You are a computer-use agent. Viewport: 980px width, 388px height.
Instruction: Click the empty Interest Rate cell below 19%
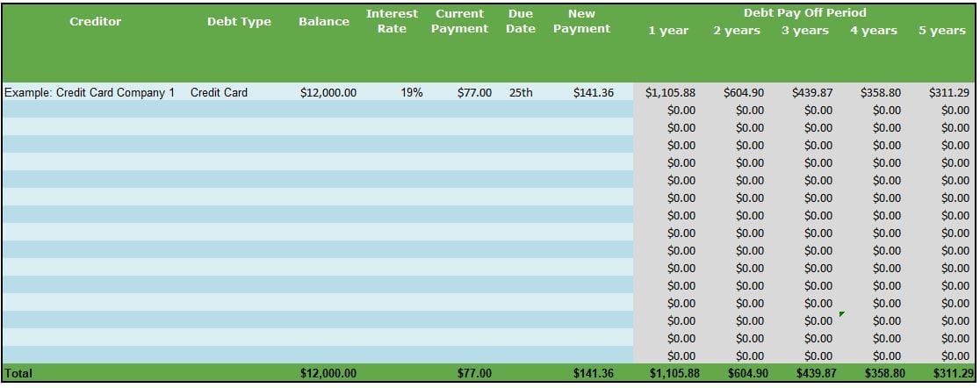[x=392, y=110]
